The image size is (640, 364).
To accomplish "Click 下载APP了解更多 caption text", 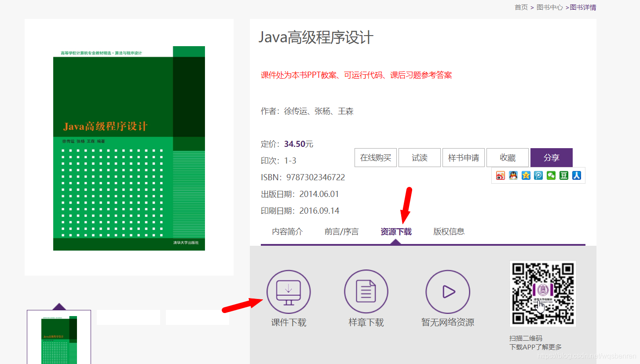I will click(535, 347).
